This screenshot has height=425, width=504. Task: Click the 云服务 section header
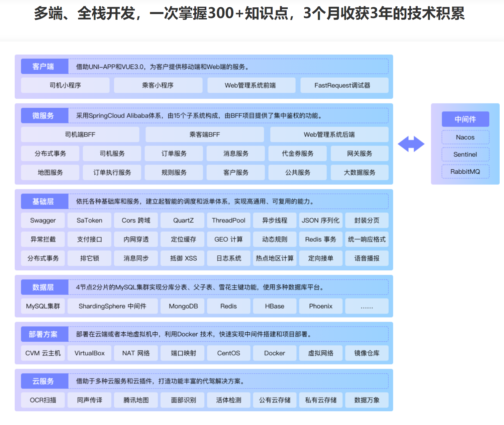click(45, 381)
